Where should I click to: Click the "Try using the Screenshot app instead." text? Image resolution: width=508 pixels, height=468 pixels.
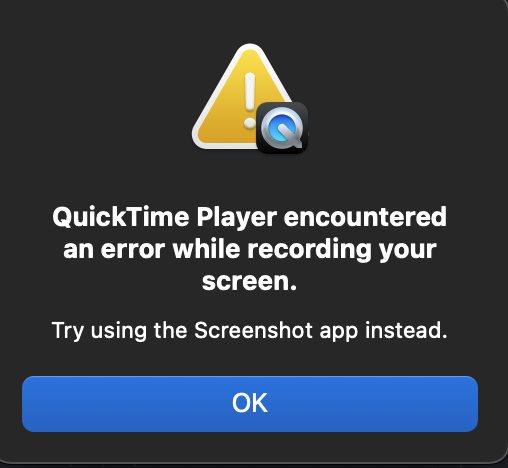point(249,331)
